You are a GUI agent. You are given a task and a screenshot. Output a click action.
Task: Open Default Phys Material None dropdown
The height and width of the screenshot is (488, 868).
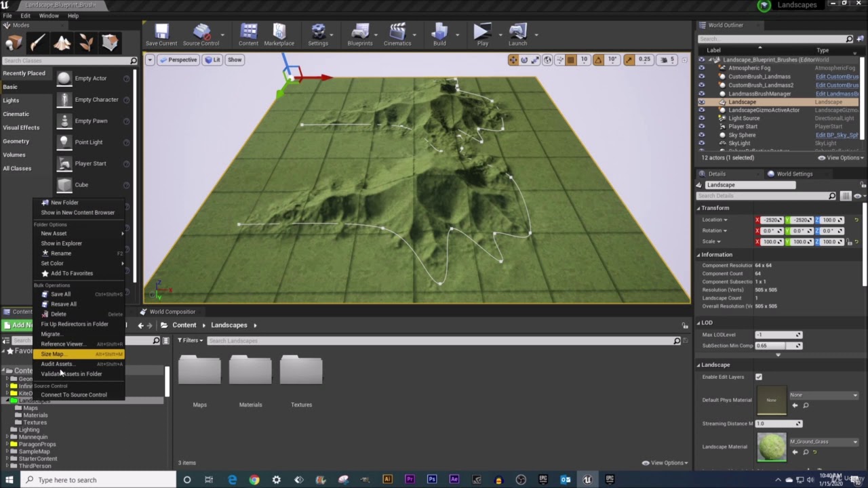824,395
